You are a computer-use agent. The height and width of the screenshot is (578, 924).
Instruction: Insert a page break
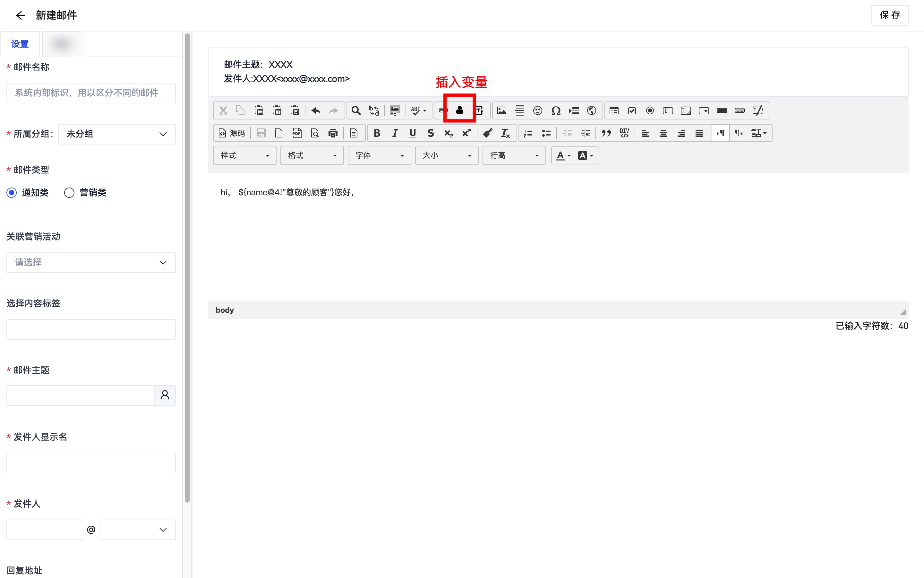574,111
